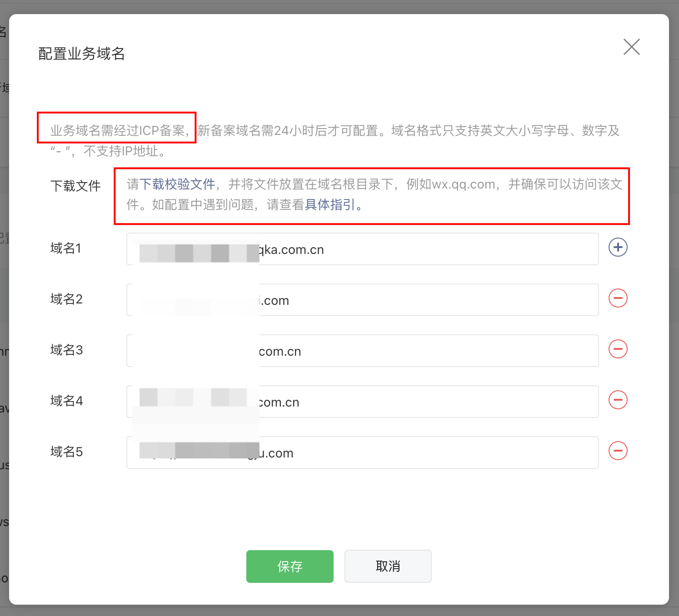Click the plus icon beside 域名1
The image size is (679, 616).
coord(618,248)
